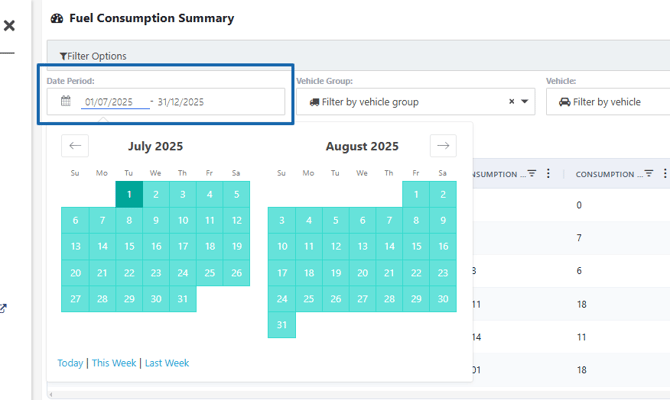Advance to next month in date picker
The image size is (670, 400).
(443, 146)
